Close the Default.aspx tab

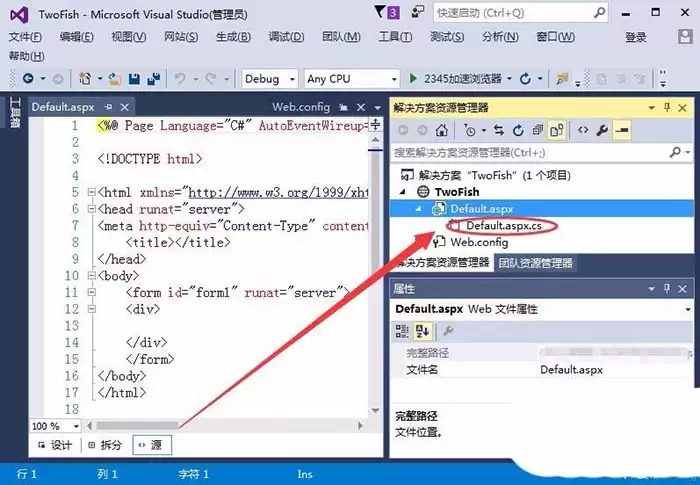[125, 107]
